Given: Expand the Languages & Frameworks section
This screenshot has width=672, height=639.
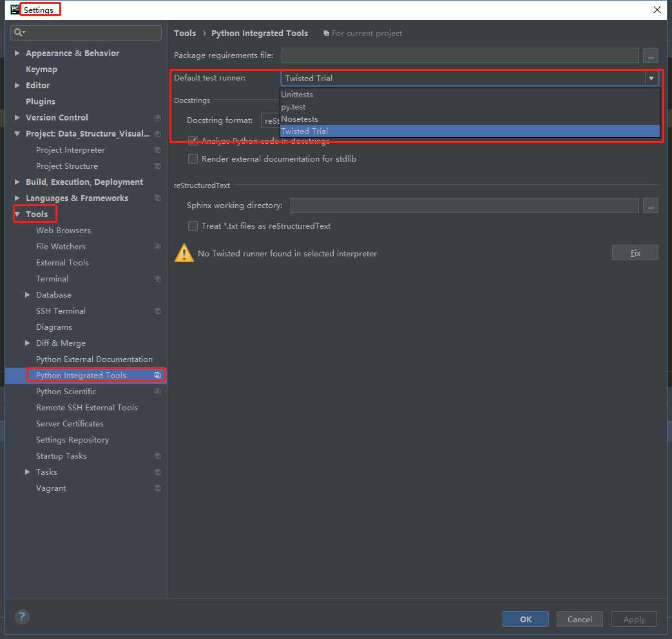Looking at the screenshot, I should pos(17,198).
